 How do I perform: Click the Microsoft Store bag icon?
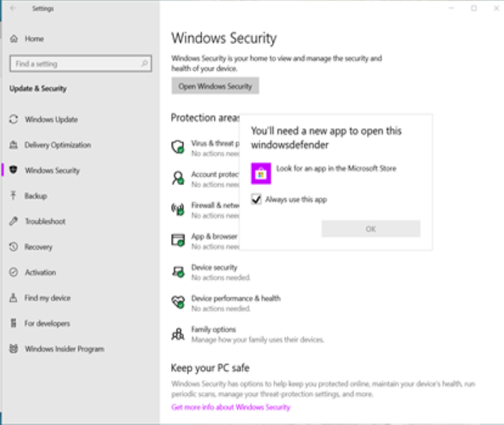click(x=261, y=173)
